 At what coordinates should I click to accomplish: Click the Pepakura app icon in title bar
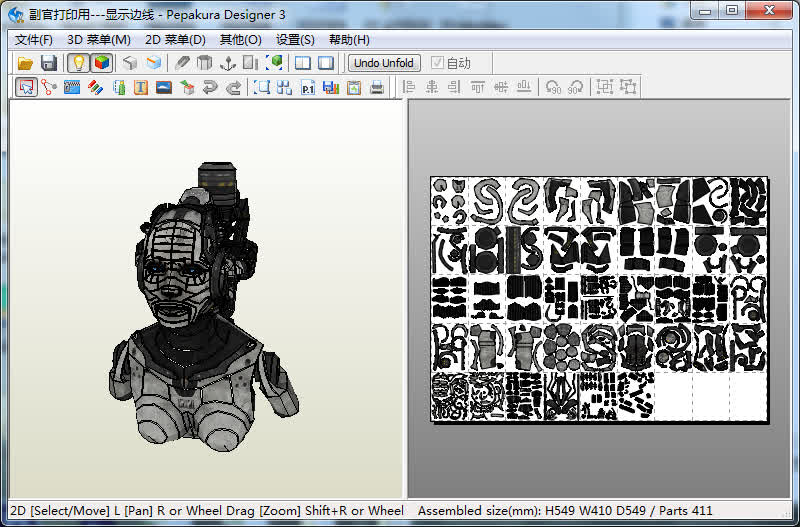[x=16, y=14]
